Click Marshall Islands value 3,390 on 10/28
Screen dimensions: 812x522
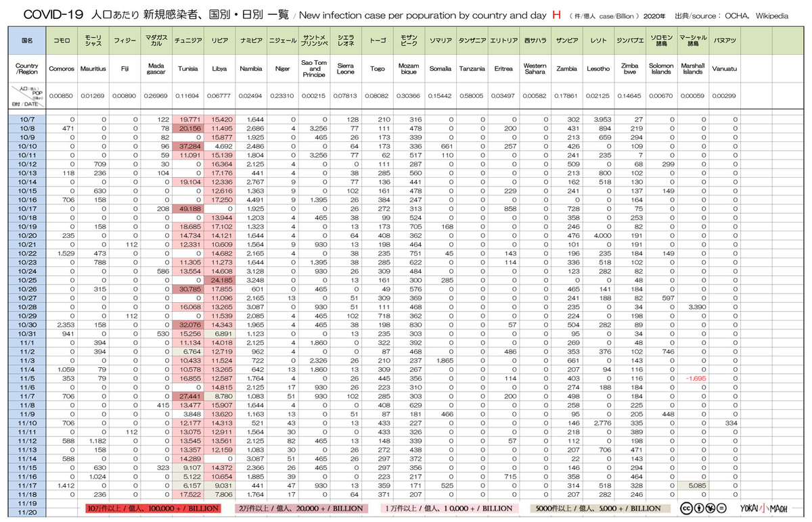pos(698,308)
